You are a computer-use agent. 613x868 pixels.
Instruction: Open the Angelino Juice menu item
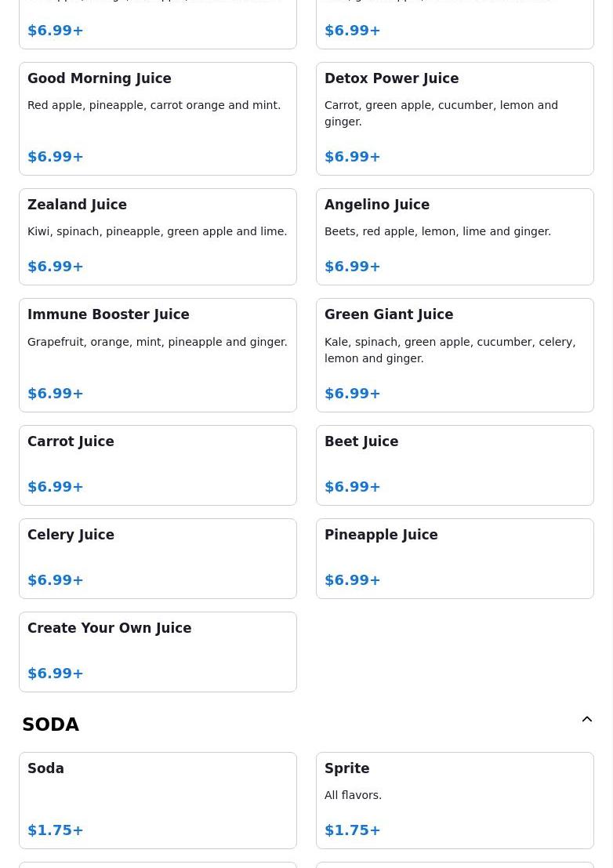pos(455,236)
